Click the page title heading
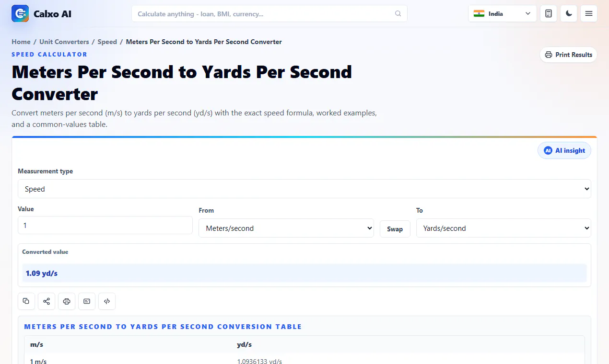Viewport: 609px width, 364px height. tap(182, 83)
